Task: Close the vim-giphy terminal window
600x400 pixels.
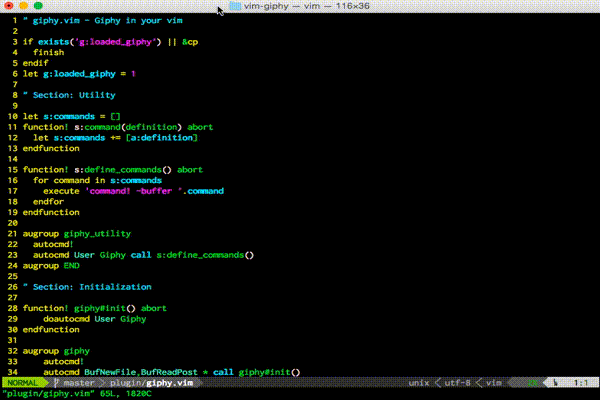Action: pyautogui.click(x=9, y=6)
